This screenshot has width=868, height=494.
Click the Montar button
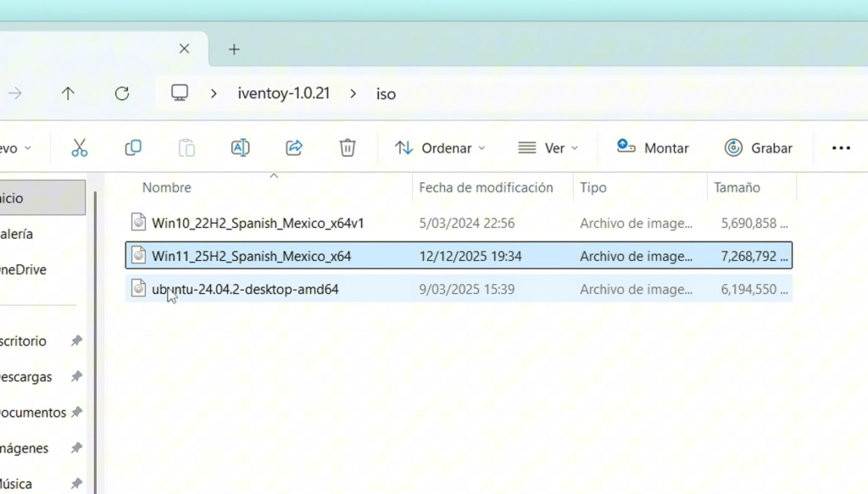653,148
